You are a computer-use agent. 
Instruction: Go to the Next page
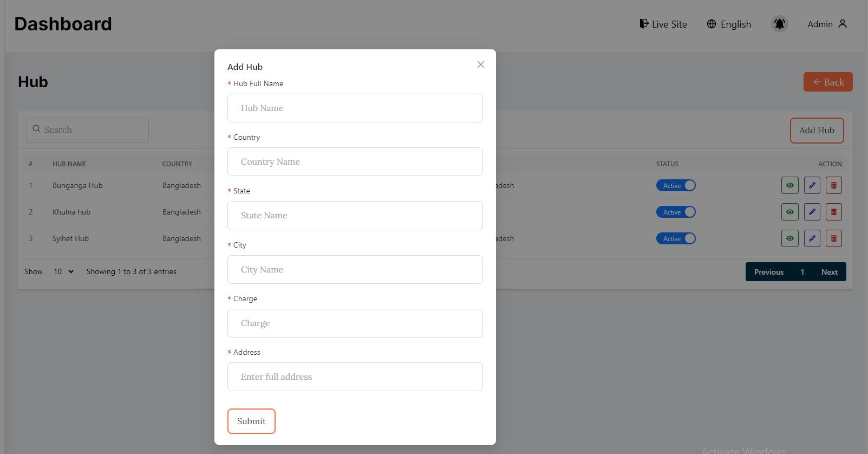point(829,272)
